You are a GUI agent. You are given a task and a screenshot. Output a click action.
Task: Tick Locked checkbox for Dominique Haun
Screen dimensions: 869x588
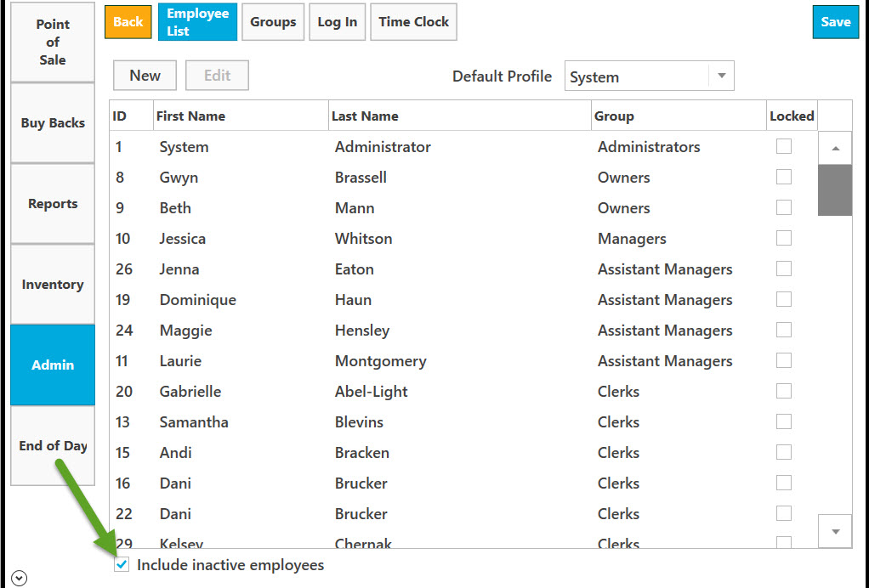[x=784, y=299]
